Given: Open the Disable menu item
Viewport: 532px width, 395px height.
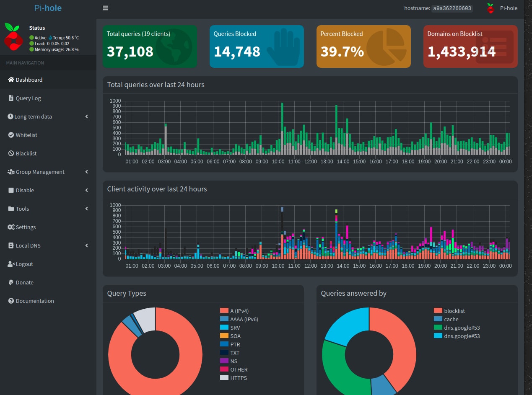Looking at the screenshot, I should tap(25, 190).
